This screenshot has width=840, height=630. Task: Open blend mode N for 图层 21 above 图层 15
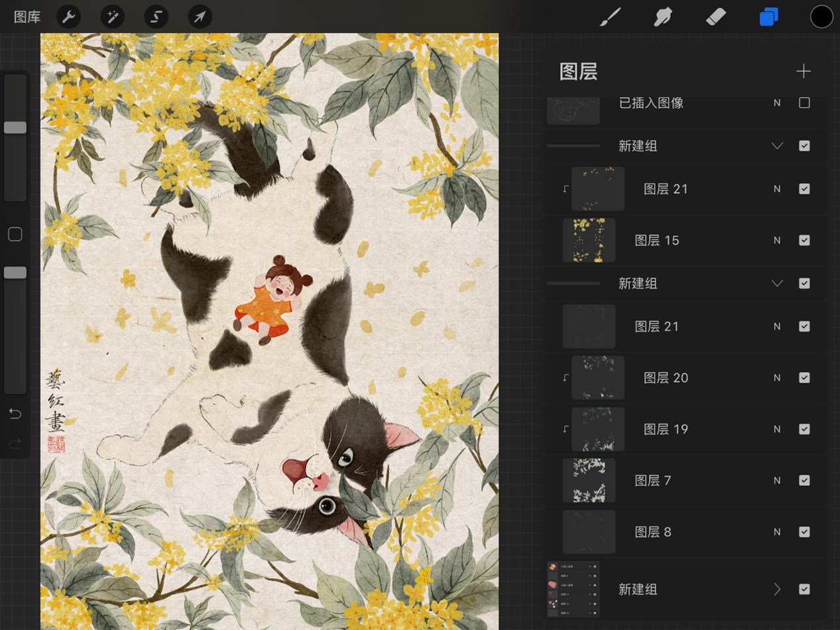[x=777, y=189]
